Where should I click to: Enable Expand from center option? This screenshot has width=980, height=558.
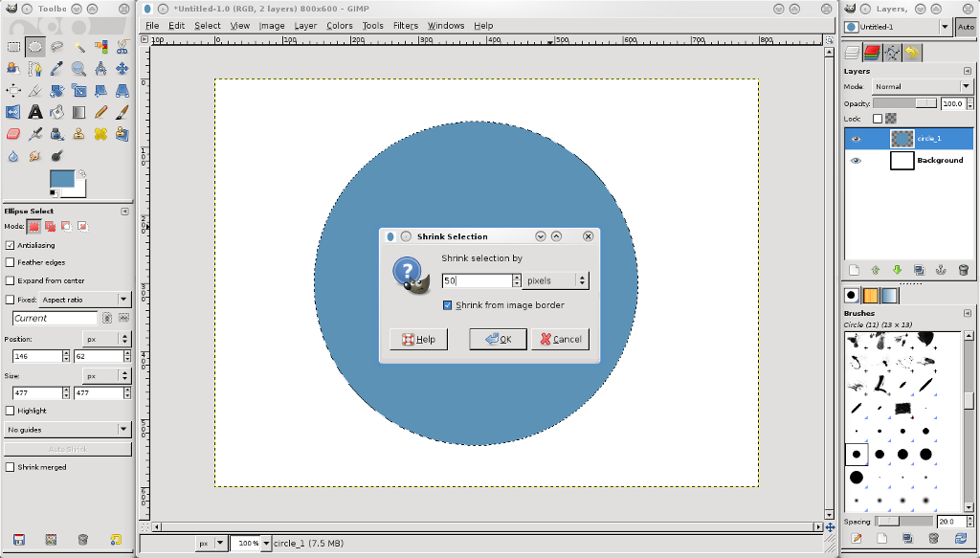[10, 280]
